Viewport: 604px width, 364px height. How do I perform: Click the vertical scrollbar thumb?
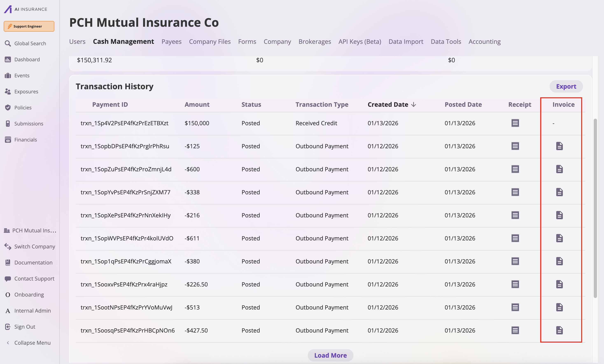[595, 208]
